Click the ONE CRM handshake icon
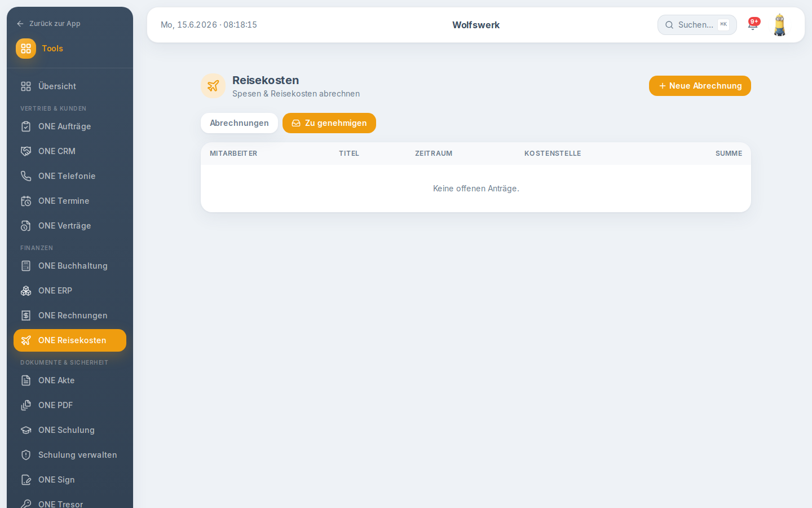 pyautogui.click(x=26, y=151)
